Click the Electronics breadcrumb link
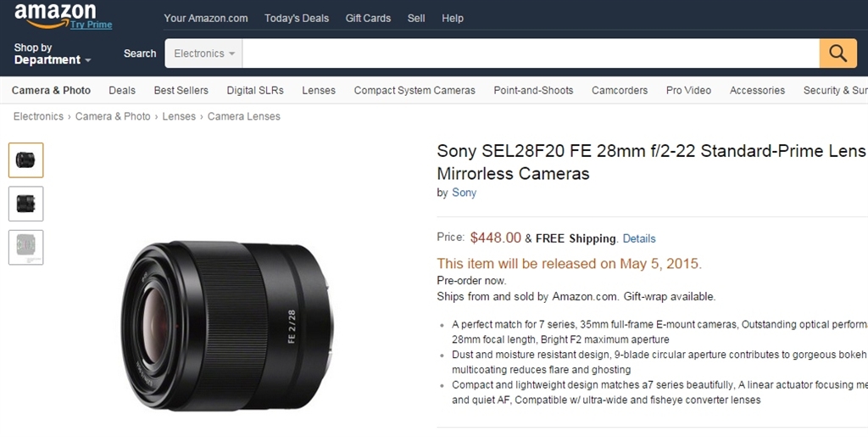The width and height of the screenshot is (868, 437). pyautogui.click(x=38, y=116)
